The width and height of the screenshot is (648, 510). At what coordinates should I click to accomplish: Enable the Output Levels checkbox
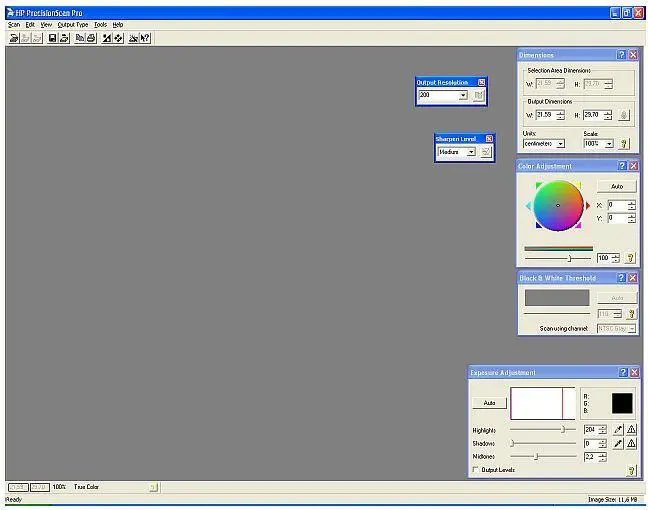point(476,470)
